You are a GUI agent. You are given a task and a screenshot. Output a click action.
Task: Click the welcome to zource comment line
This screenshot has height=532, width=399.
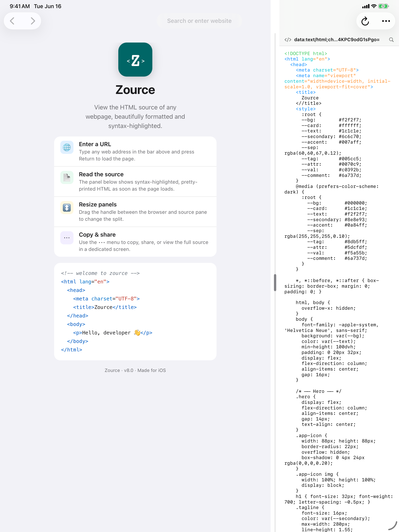[x=100, y=273]
